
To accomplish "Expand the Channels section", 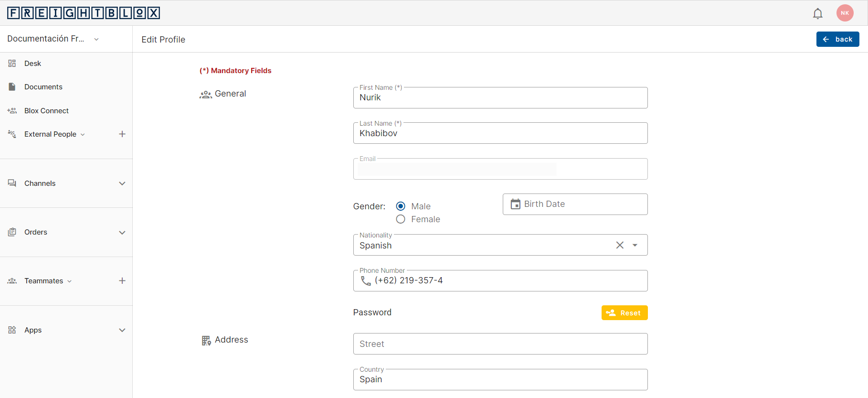I will [x=122, y=183].
